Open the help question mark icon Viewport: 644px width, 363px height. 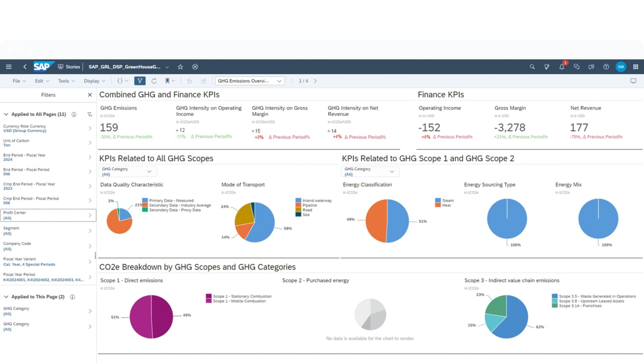coord(606,67)
